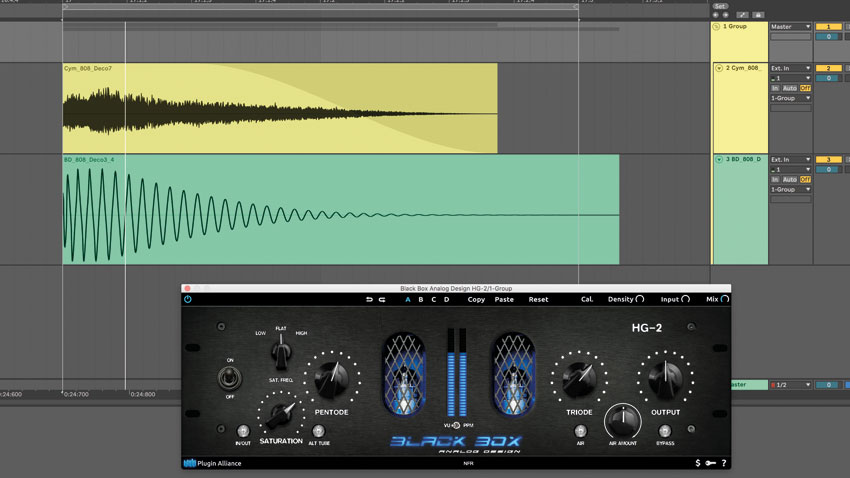Toggle the BYPASS button

(665, 431)
